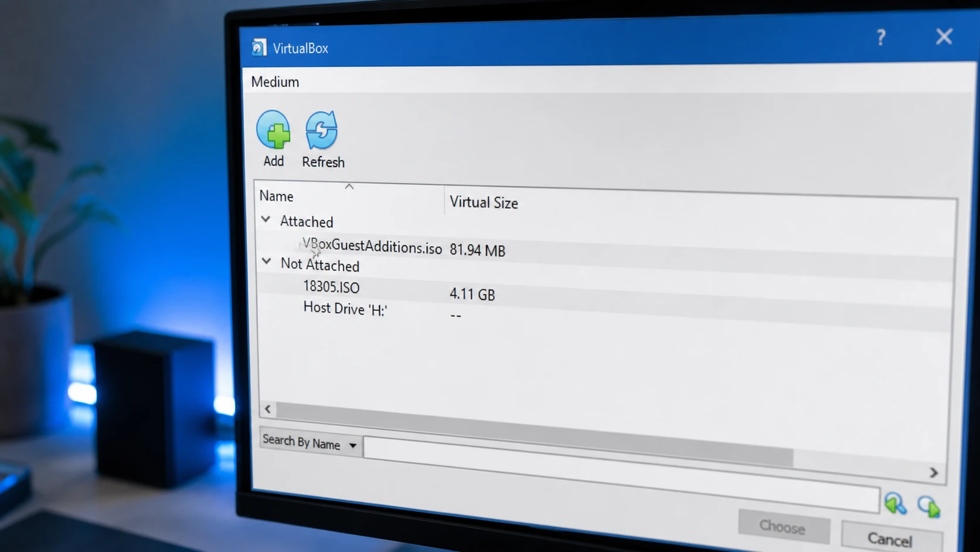This screenshot has height=552, width=980.
Task: Click the Refresh media icon
Action: pos(322,130)
